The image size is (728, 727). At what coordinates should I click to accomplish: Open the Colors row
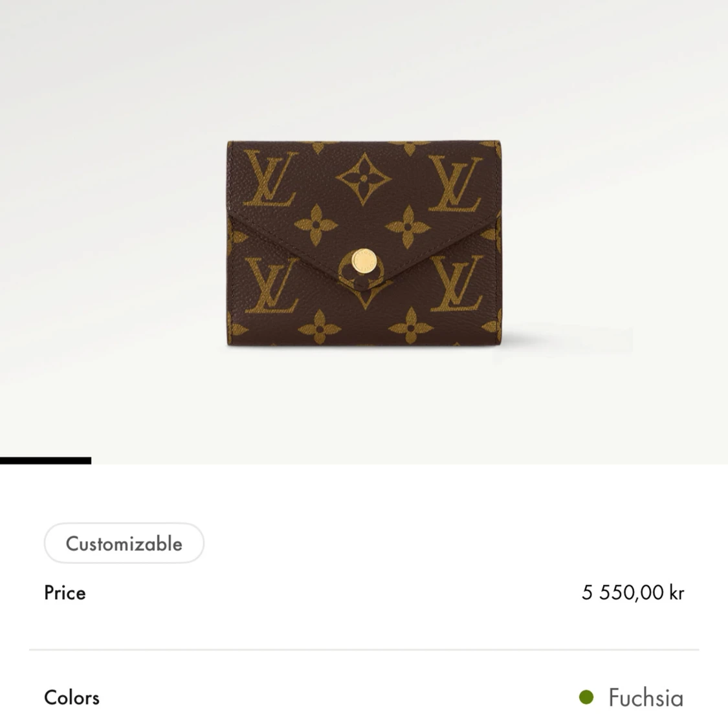364,698
